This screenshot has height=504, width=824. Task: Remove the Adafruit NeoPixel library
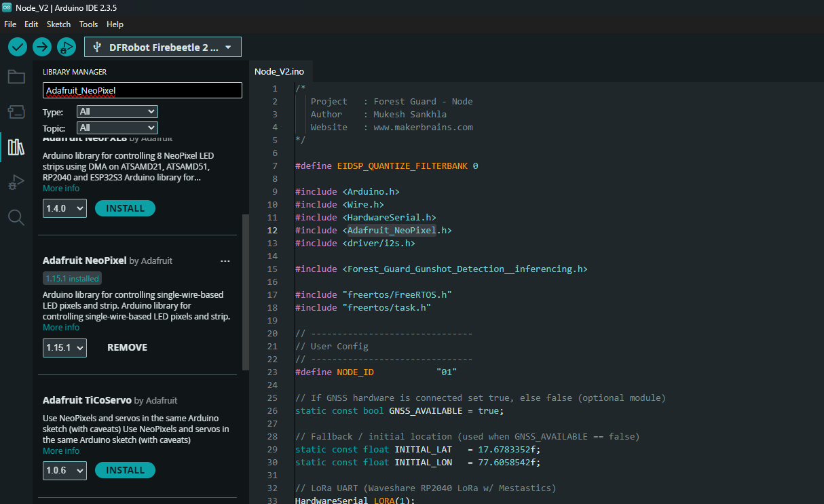(x=127, y=347)
